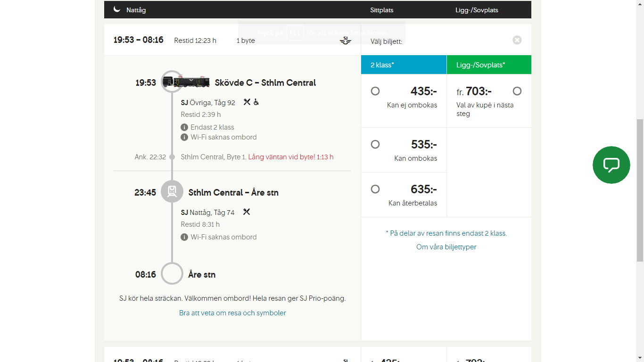Select the 535:- rebookable ticket option
Image resolution: width=644 pixels, height=362 pixels.
click(x=375, y=144)
